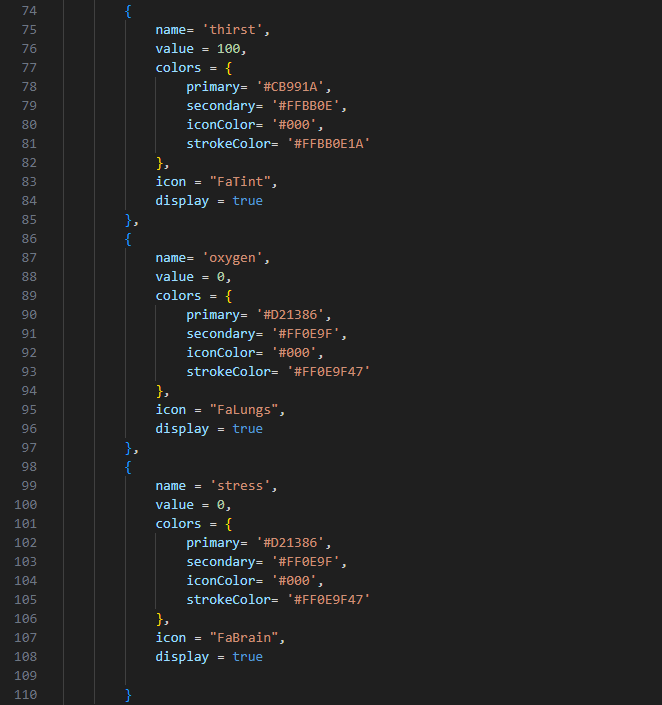Click the '#FFBB0E1A' strokeColor string
This screenshot has height=705, width=662.
[328, 143]
